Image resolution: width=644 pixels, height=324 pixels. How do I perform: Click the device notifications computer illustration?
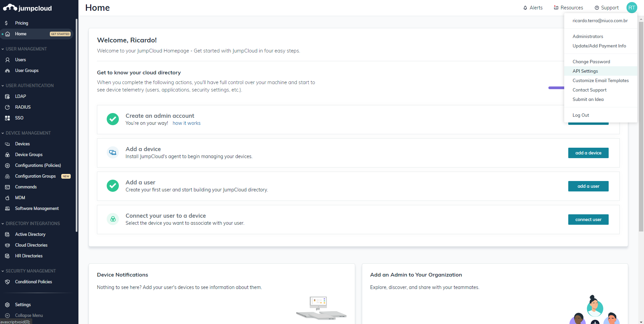click(321, 308)
